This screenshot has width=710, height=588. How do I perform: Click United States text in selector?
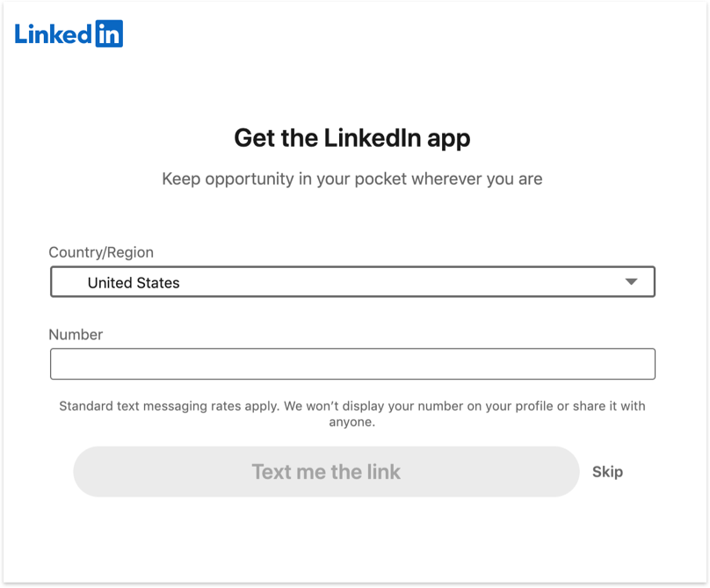(x=133, y=282)
